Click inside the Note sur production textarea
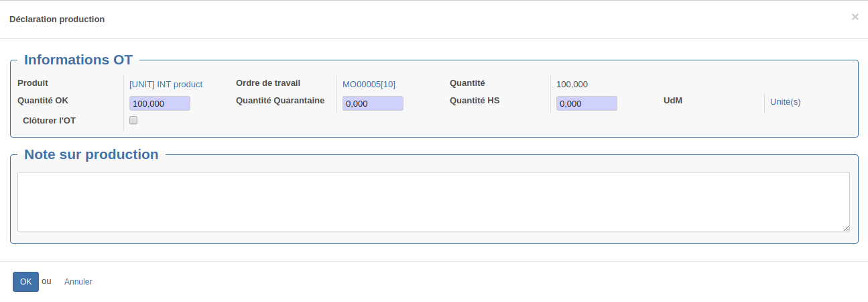 (x=434, y=202)
